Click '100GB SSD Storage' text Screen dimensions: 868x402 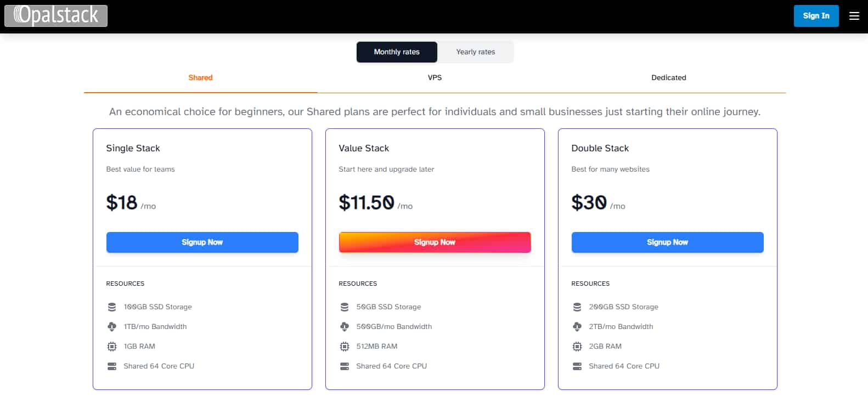(x=158, y=307)
